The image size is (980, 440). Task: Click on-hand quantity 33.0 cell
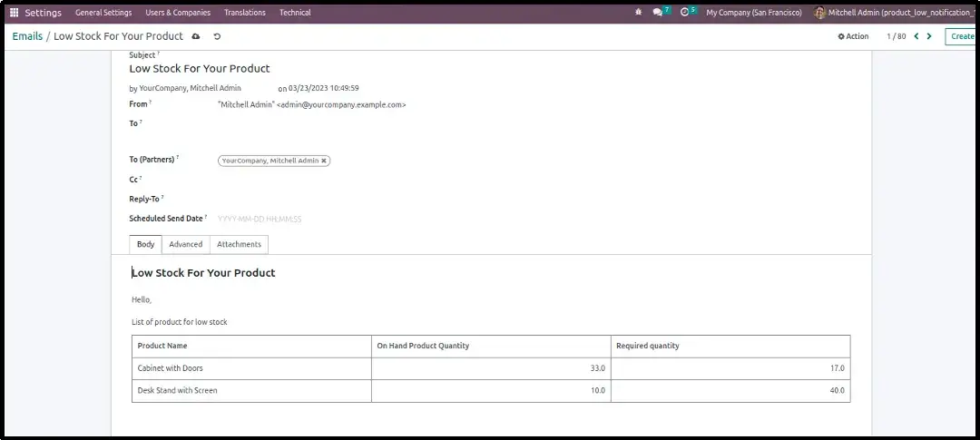click(x=491, y=368)
